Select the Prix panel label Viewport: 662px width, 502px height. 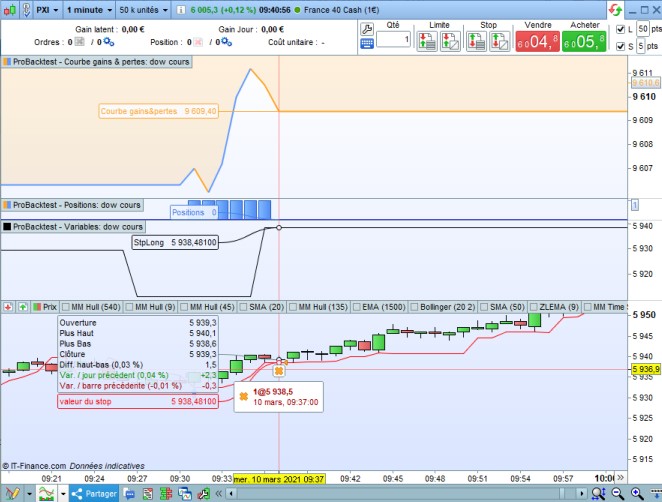tap(45, 307)
